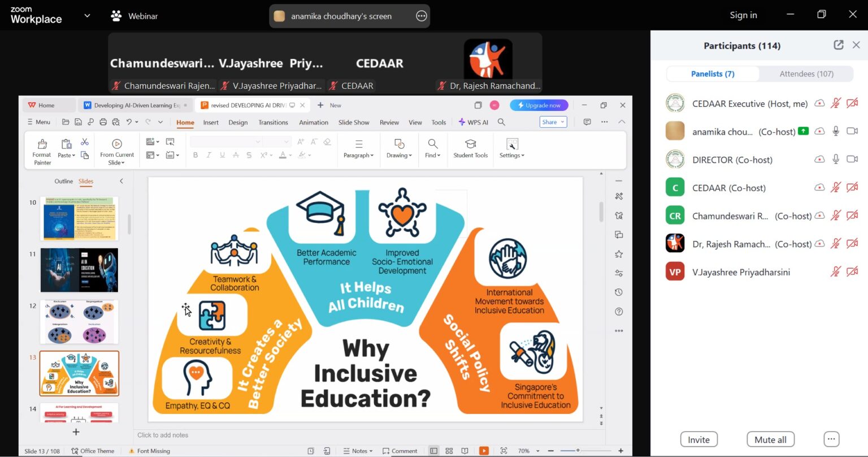Select slide 11 thumbnail
868x457 pixels.
tap(79, 270)
